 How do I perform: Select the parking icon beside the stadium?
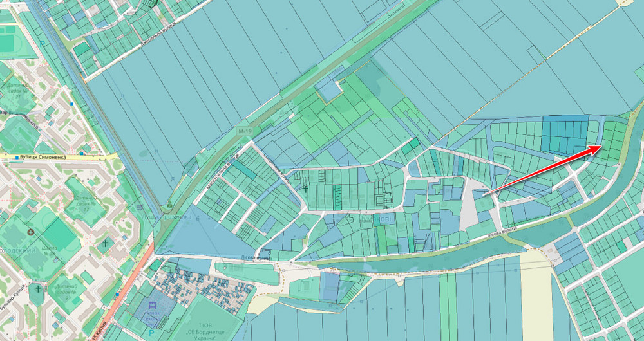[43, 44]
